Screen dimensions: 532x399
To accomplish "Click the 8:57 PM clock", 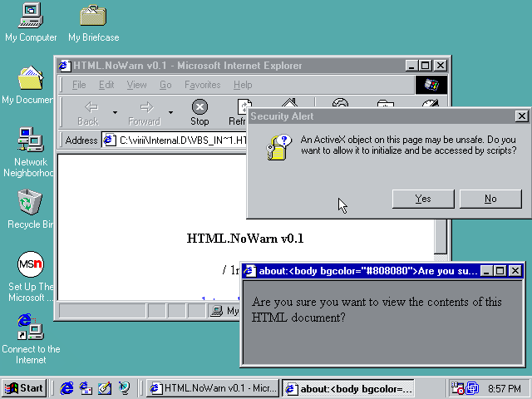I will (x=505, y=388).
